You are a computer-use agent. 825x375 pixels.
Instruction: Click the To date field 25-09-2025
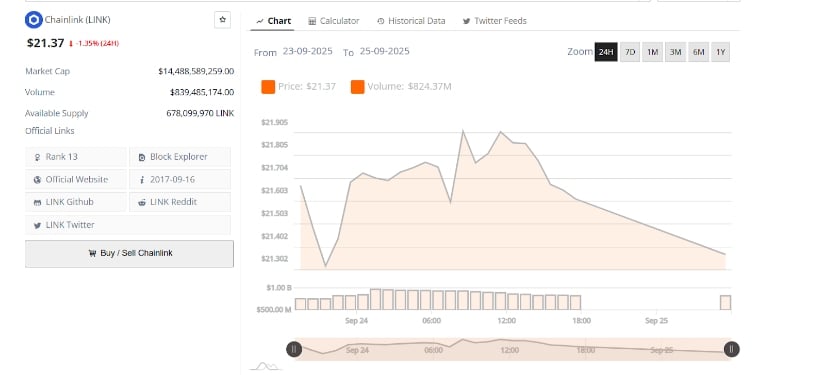pos(385,52)
